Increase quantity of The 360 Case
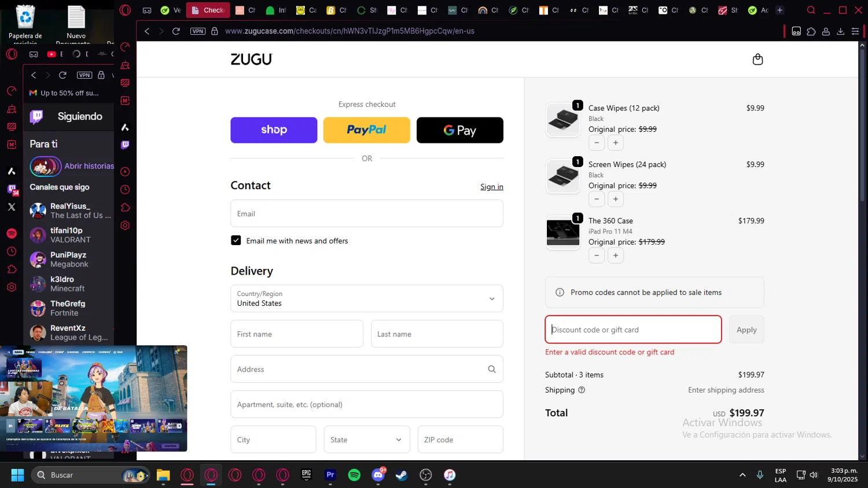This screenshot has height=488, width=868. click(x=616, y=256)
